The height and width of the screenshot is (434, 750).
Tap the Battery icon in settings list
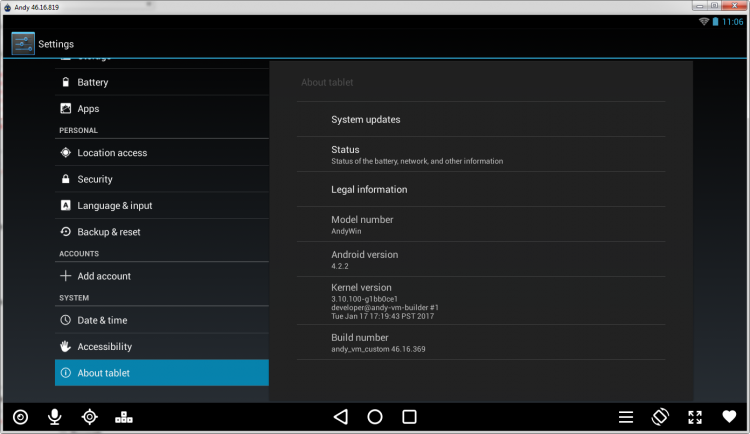point(66,82)
